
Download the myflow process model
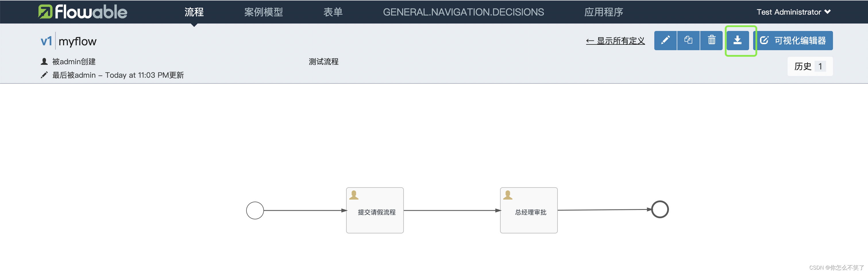click(738, 40)
